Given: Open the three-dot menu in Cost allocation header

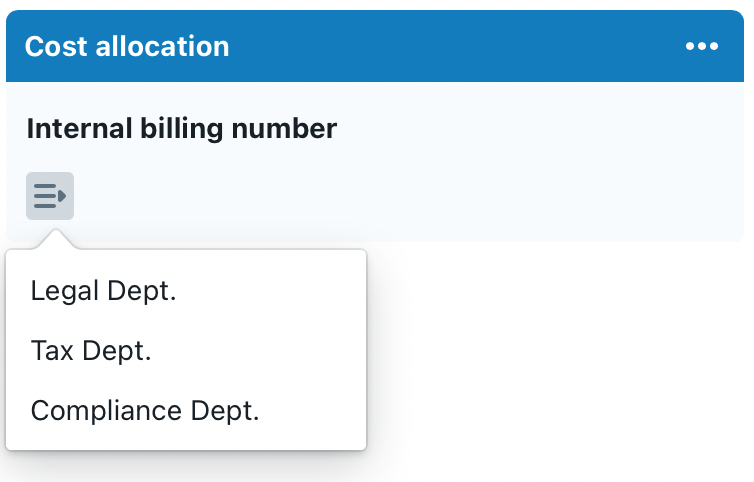Looking at the screenshot, I should [x=701, y=47].
